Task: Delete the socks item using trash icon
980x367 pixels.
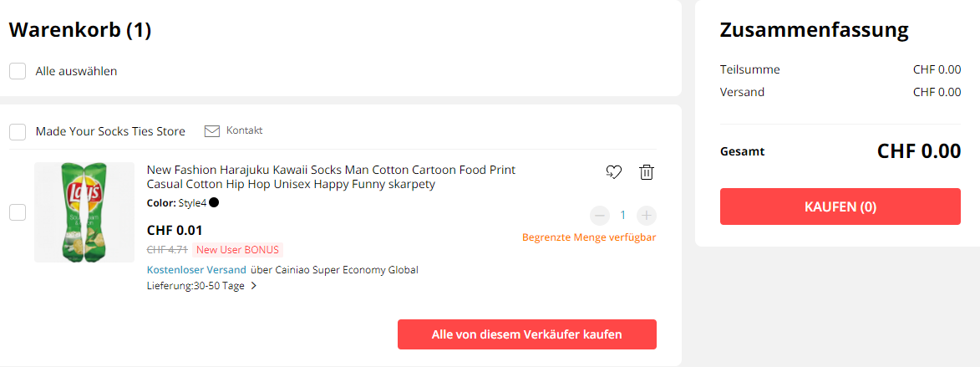Action: tap(647, 172)
